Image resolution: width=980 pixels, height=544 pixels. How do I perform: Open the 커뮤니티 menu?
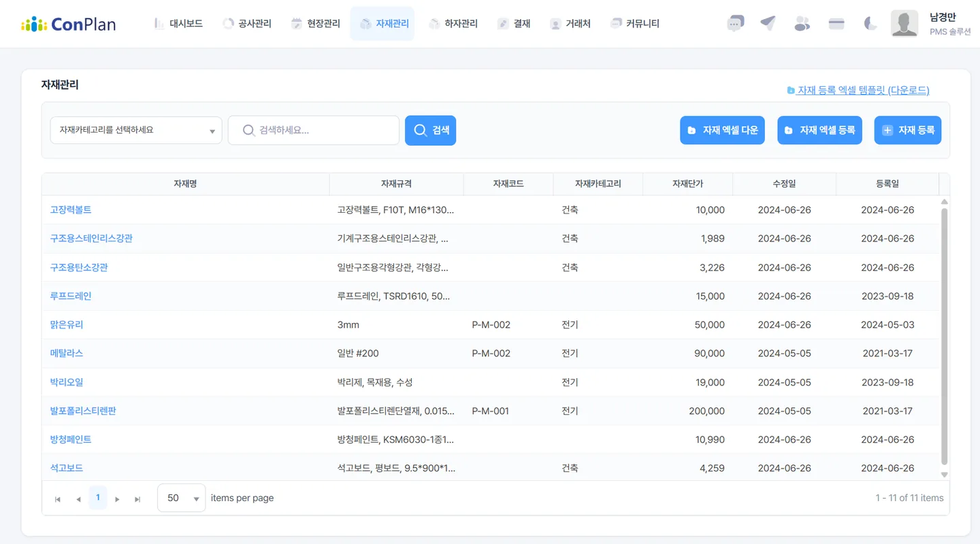635,24
